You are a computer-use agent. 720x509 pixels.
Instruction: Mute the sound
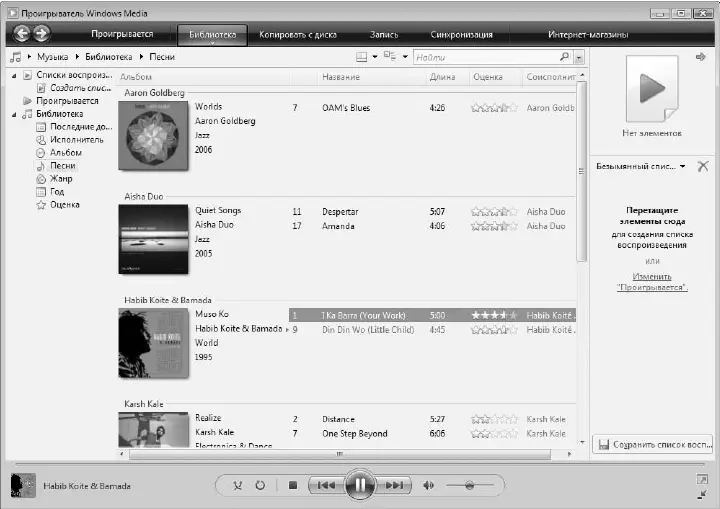428,485
